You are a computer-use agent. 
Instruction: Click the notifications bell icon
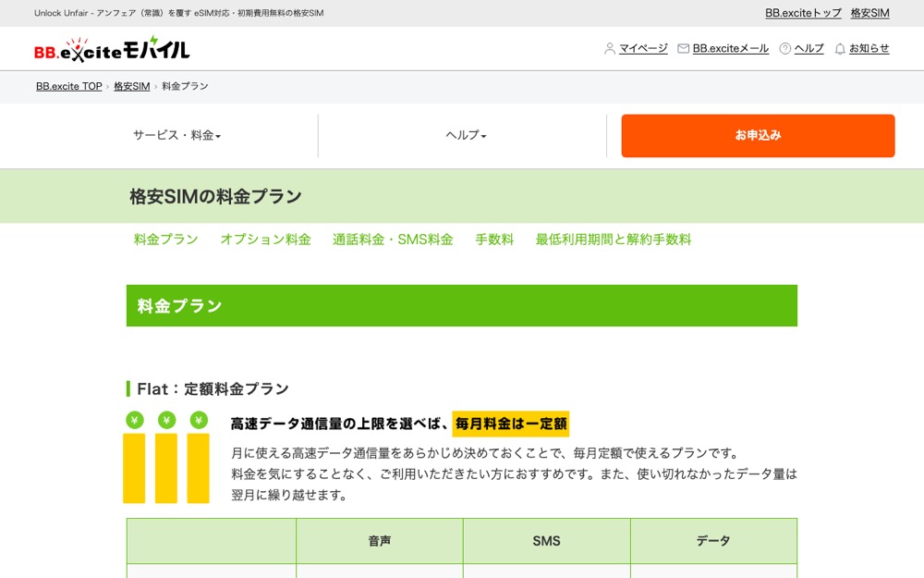840,49
